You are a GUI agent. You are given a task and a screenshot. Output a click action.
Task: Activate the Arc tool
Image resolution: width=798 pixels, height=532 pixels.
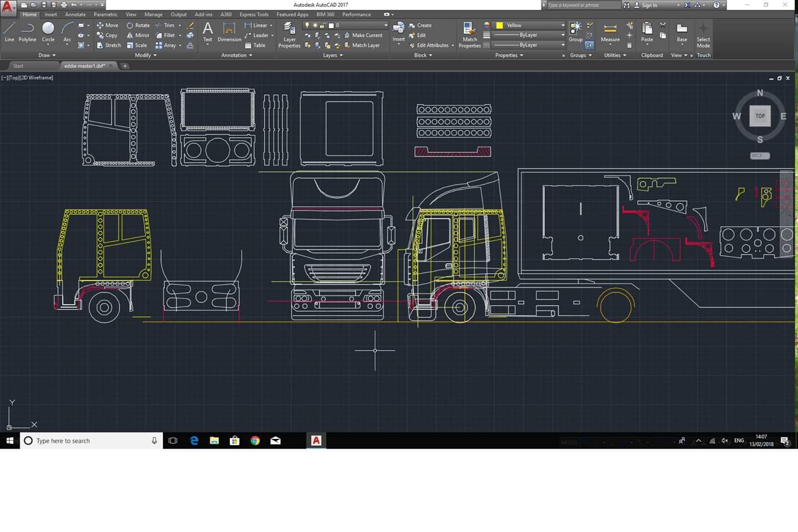(67, 32)
